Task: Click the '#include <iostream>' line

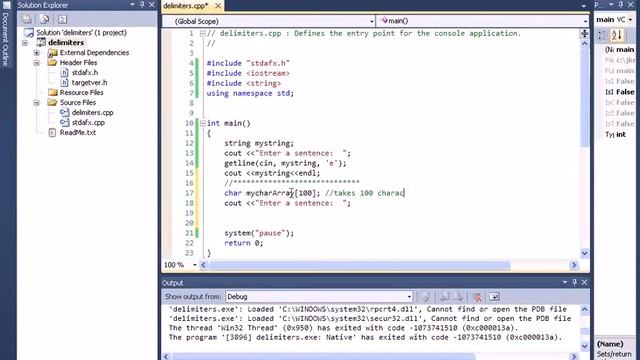Action: tap(248, 73)
